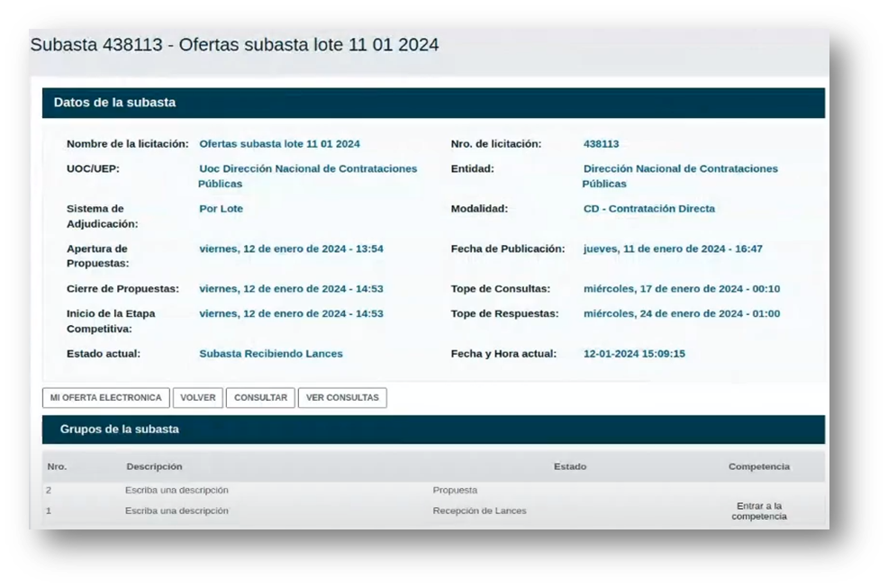Image resolution: width=888 pixels, height=588 pixels.
Task: Click the Estado column header
Action: pos(570,466)
